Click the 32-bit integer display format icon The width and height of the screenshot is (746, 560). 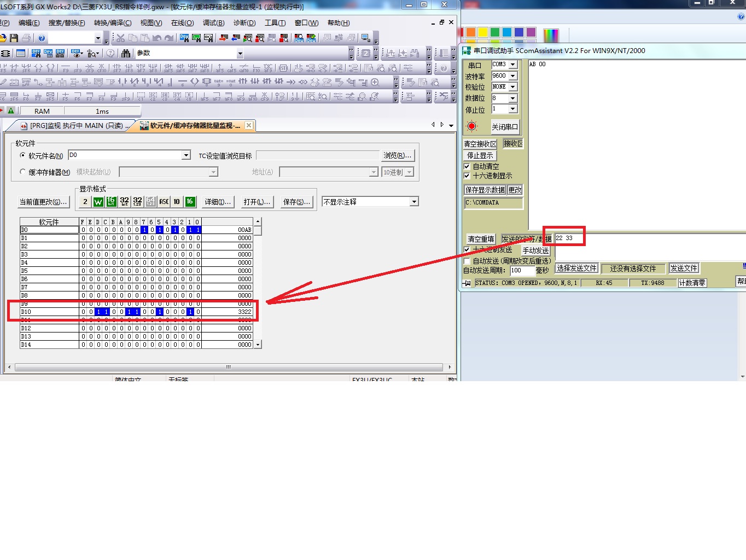(125, 202)
